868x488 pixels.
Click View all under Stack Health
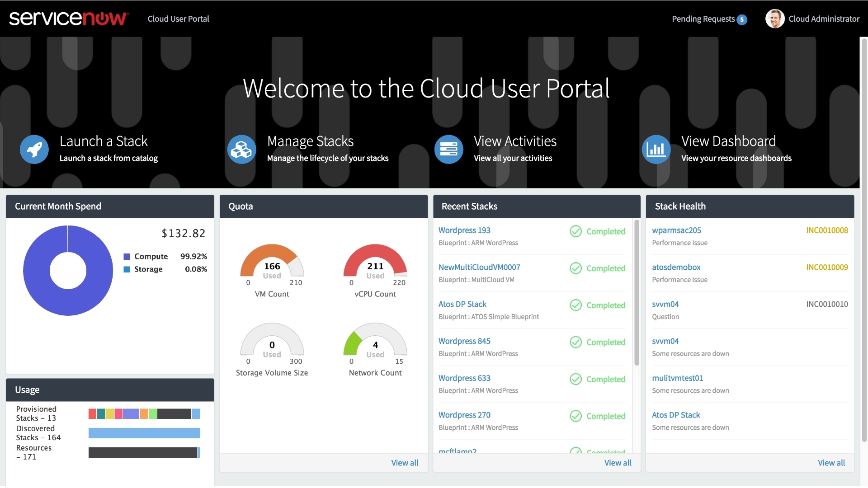tap(831, 463)
